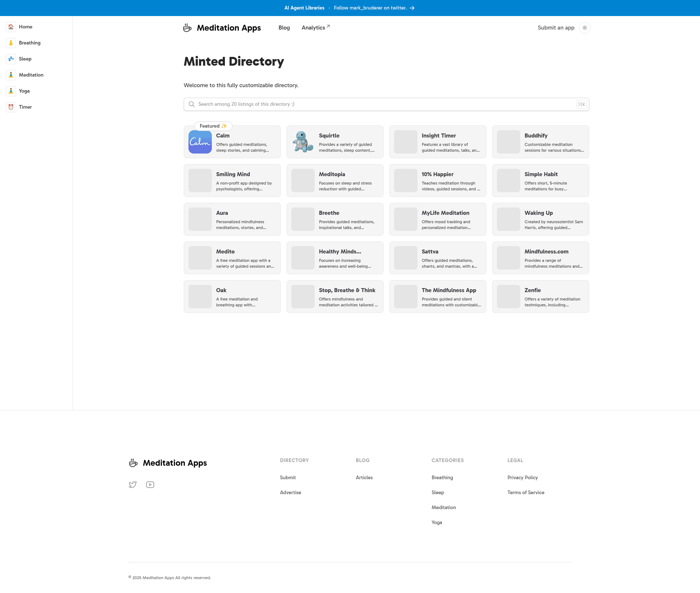
Task: Open the Yoga sidebar category
Action: [36, 91]
